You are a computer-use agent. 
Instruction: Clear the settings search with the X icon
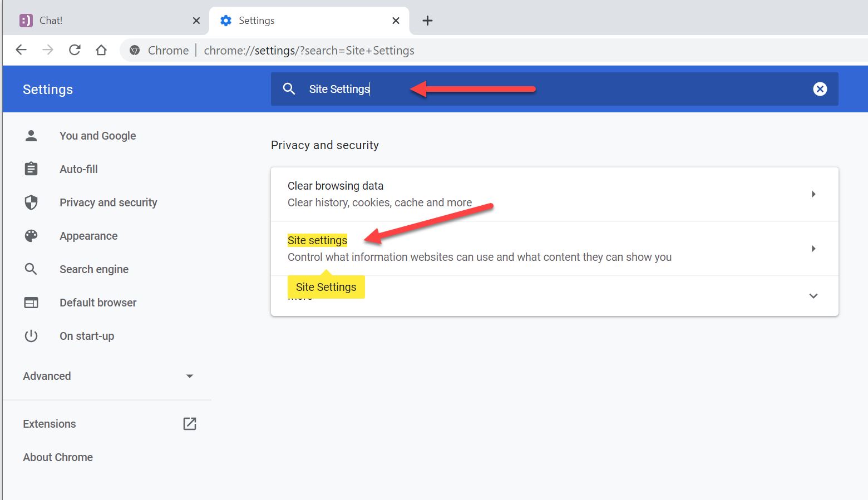tap(820, 89)
